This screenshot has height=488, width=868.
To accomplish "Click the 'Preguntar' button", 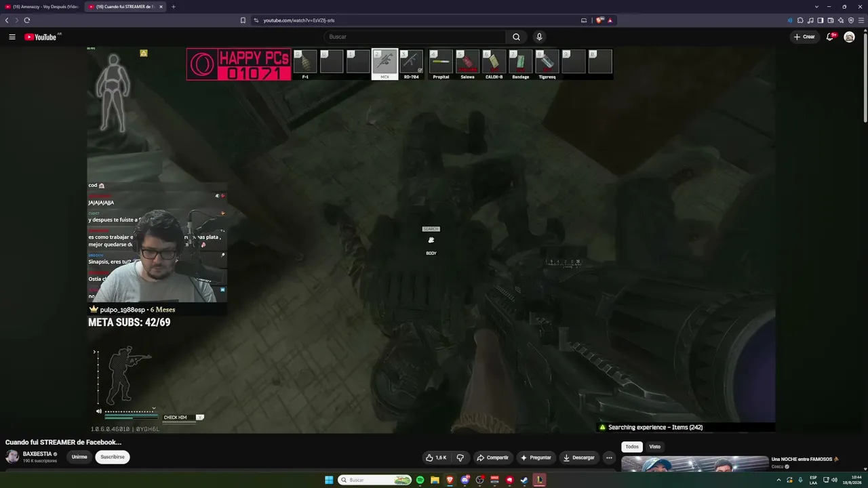I will pos(536,457).
